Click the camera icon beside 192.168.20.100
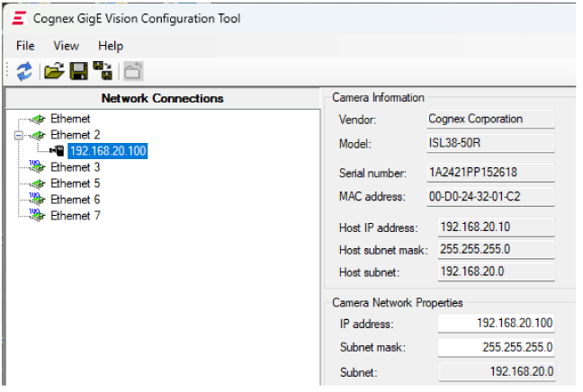Viewport: 583px width, 392px height. (57, 151)
